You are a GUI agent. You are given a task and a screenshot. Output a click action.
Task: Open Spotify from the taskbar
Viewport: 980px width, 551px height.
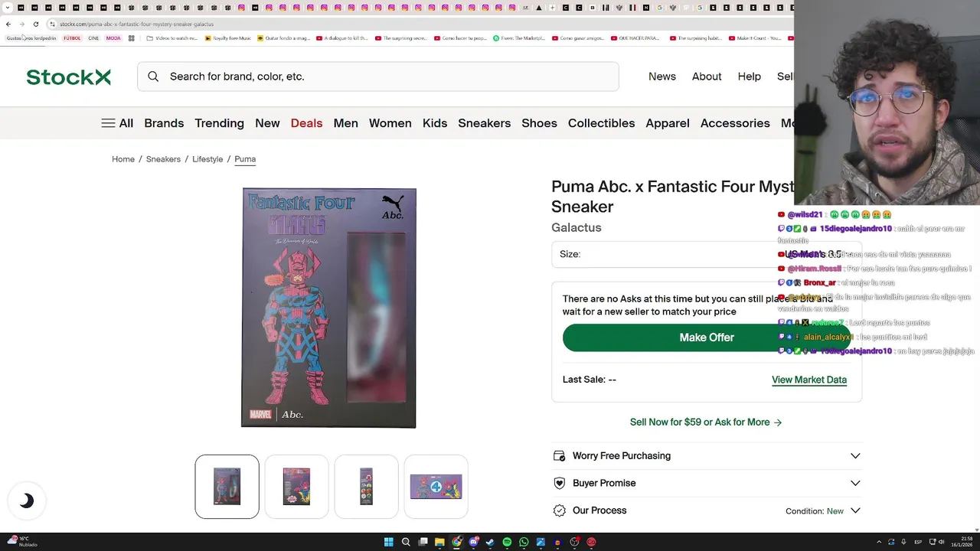point(507,542)
